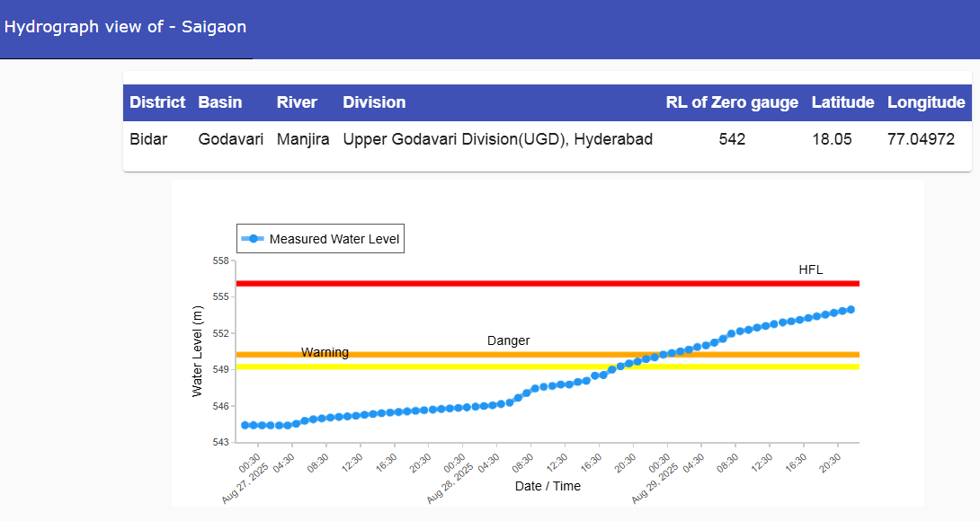Click the Warning label on chart
Image resolution: width=980 pixels, height=521 pixels.
(x=325, y=352)
